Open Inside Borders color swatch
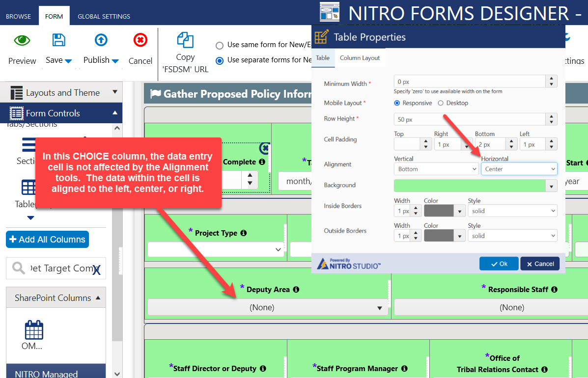Image resolution: width=588 pixels, height=378 pixels. pyautogui.click(x=445, y=211)
